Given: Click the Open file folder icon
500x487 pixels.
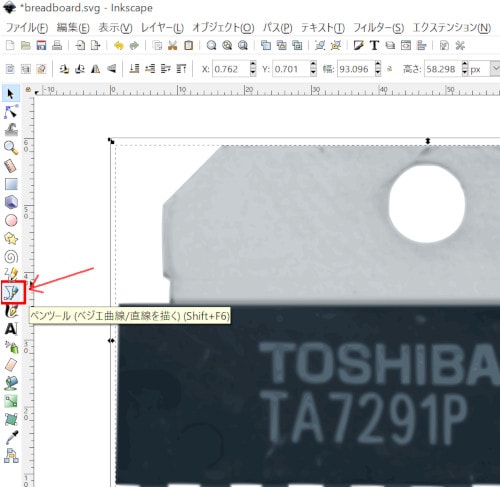Looking at the screenshot, I should [26, 45].
